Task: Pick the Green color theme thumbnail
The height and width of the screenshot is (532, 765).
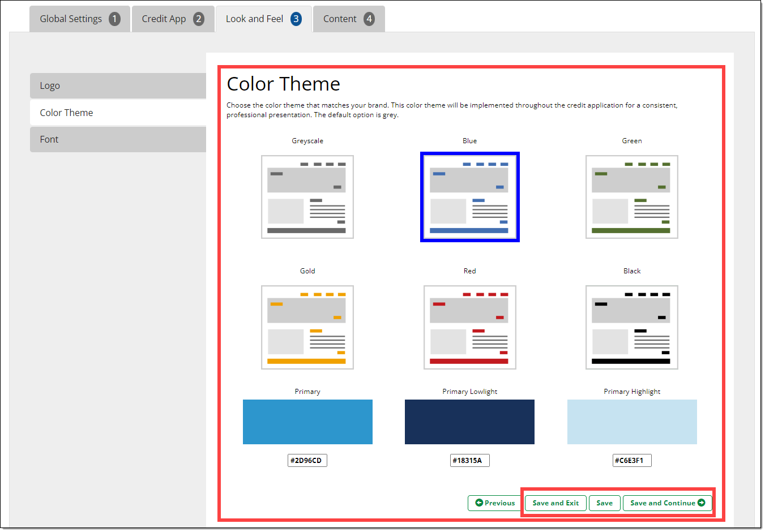Action: click(631, 197)
